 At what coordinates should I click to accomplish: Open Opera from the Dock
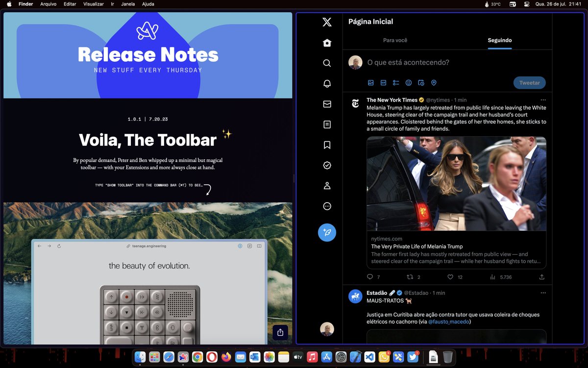pos(212,357)
